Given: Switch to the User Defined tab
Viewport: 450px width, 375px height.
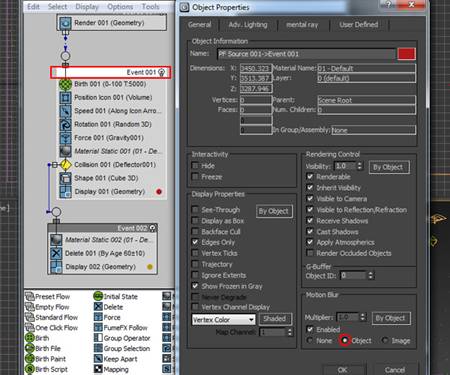Looking at the screenshot, I should pos(359,25).
